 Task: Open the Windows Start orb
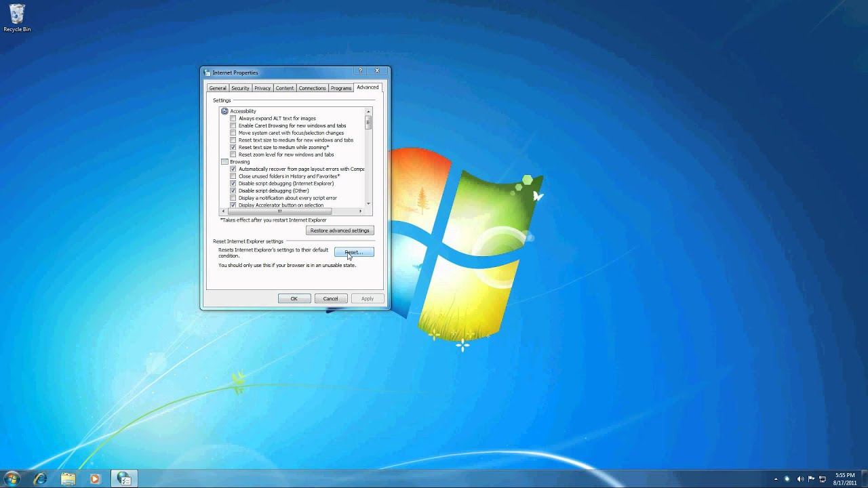coord(12,479)
